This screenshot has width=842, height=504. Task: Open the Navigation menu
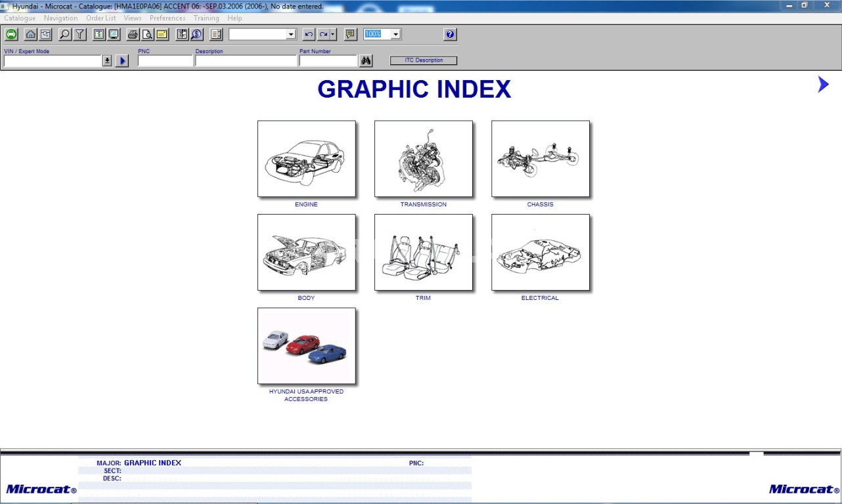click(60, 18)
